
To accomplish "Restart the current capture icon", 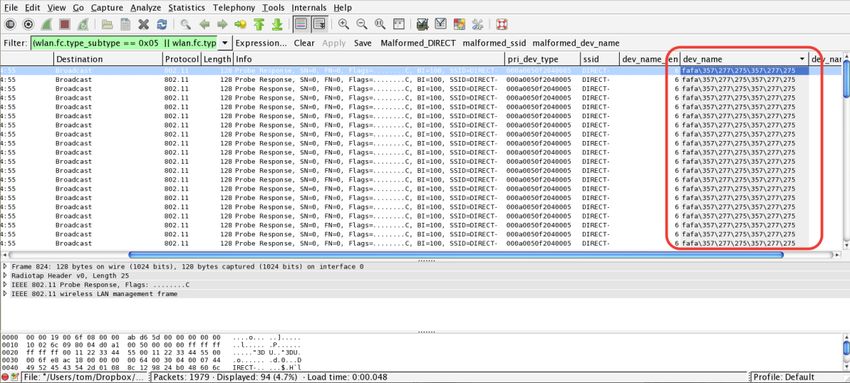I will coord(83,24).
